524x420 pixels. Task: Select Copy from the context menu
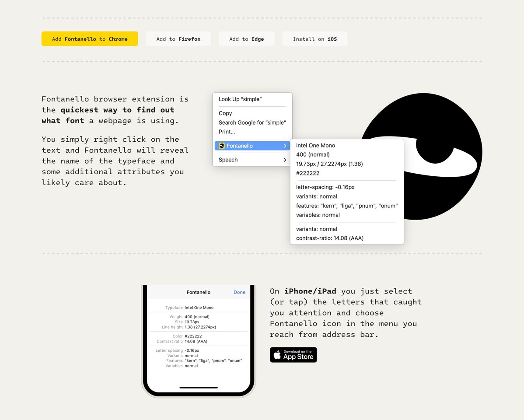click(x=225, y=113)
